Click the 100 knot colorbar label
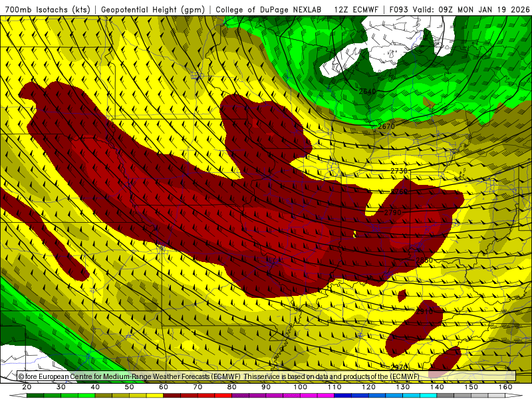Viewport: 532px width, 399px height. [301, 387]
